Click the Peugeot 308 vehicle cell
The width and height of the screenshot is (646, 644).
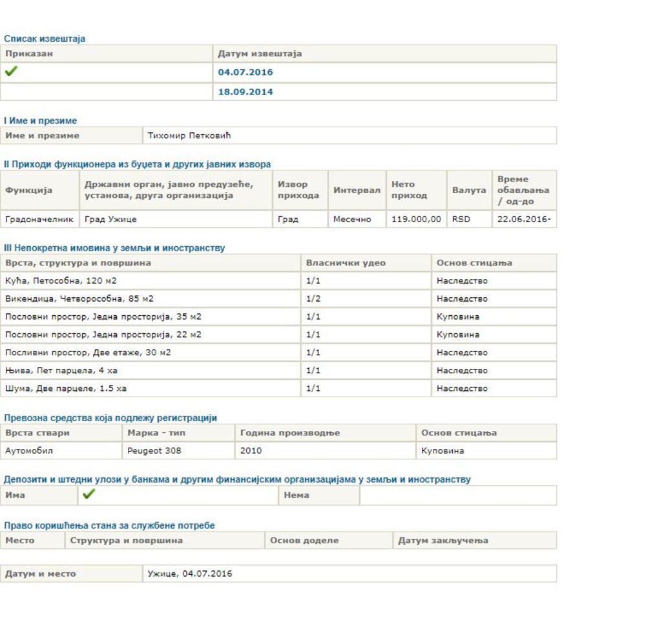tap(154, 451)
